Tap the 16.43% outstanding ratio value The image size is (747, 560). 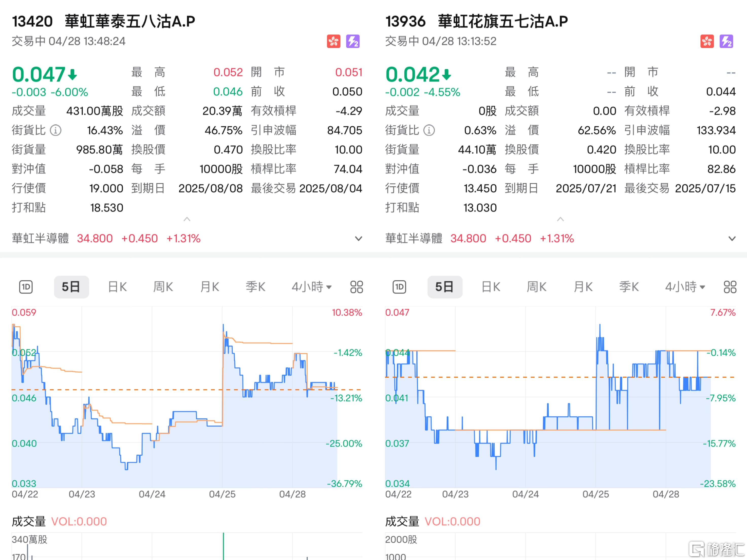pos(105,130)
